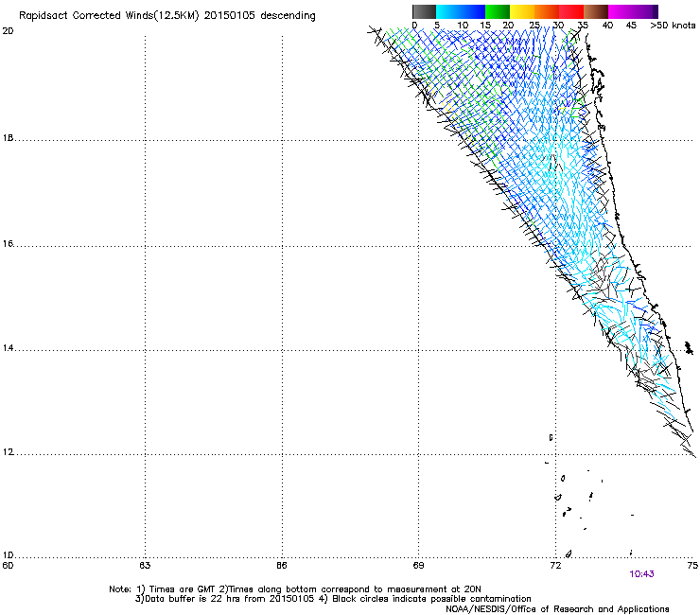Viewport: 700px width, 615px height.
Task: Select the brown 35-40 knots legend swatch
Action: 596,11
